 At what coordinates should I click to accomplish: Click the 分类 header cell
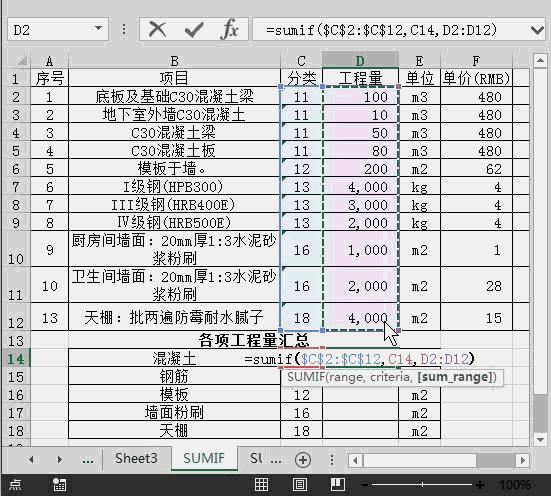(x=301, y=78)
